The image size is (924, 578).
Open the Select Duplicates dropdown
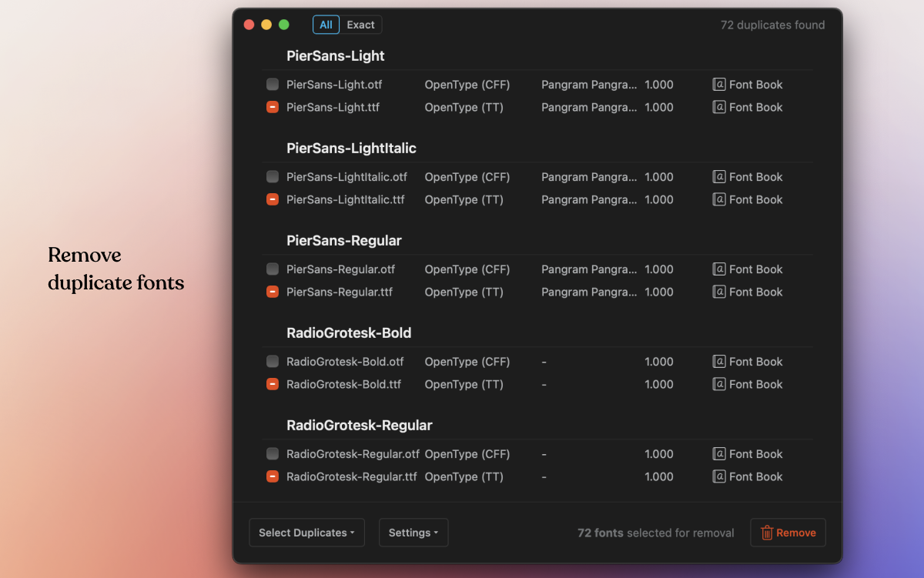tap(306, 532)
